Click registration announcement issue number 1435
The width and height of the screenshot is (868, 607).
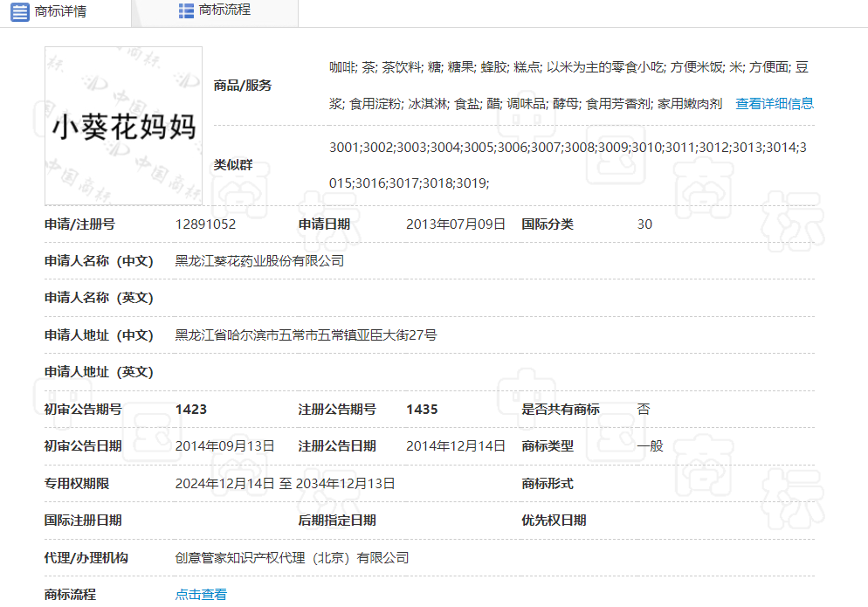coord(422,410)
